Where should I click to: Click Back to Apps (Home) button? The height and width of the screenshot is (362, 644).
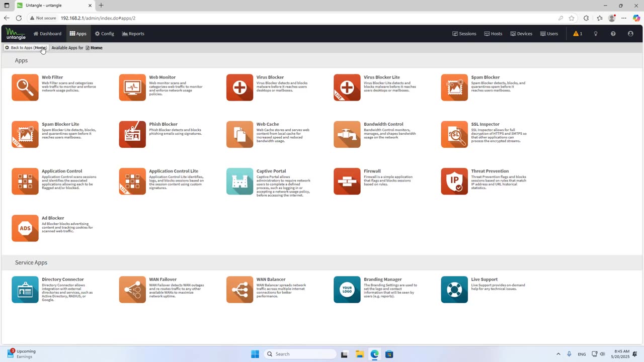click(26, 48)
